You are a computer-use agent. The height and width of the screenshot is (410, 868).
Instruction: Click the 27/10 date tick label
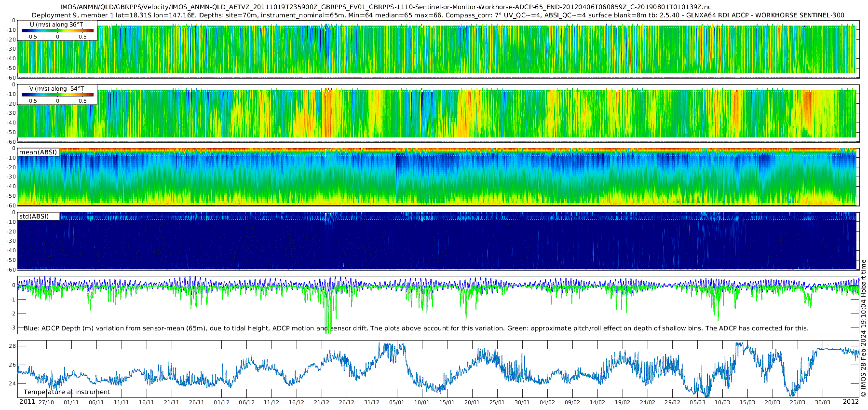click(46, 402)
